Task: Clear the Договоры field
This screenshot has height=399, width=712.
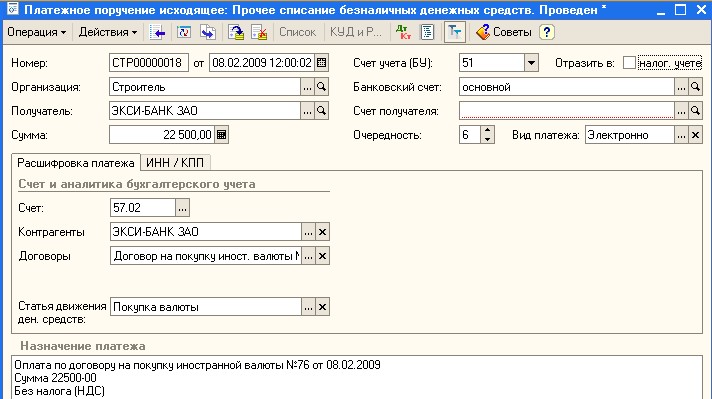Action: pos(322,256)
